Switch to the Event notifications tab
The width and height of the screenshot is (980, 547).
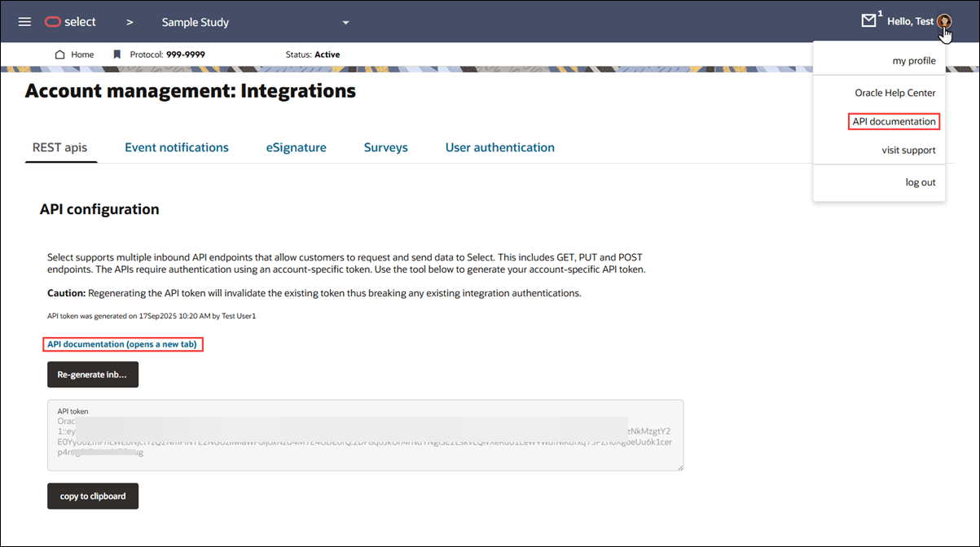pos(176,147)
